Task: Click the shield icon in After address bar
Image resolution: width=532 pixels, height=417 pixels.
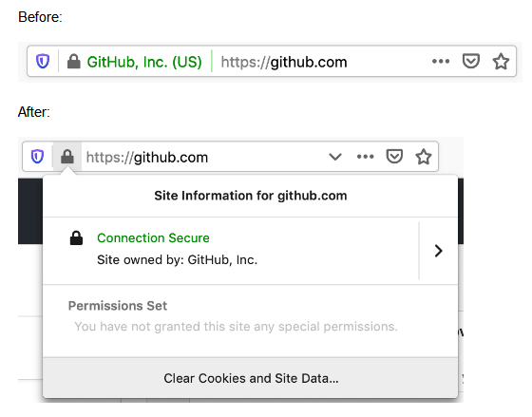Action: 37,157
